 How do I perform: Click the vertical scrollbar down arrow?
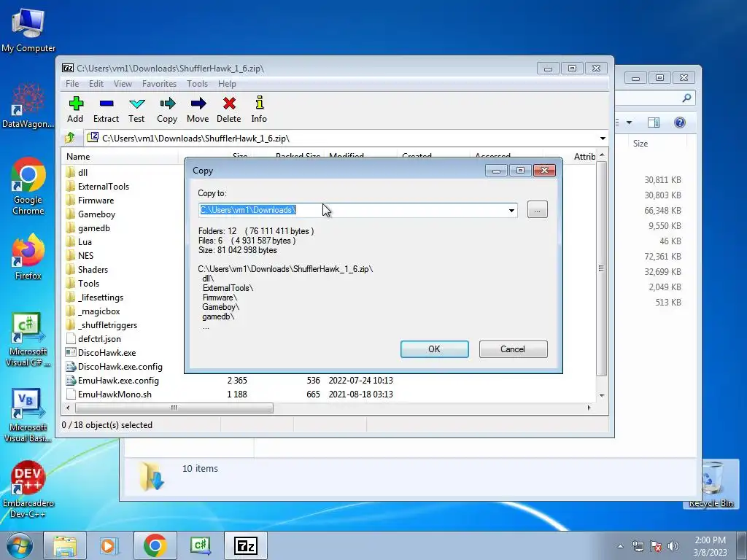(x=602, y=395)
